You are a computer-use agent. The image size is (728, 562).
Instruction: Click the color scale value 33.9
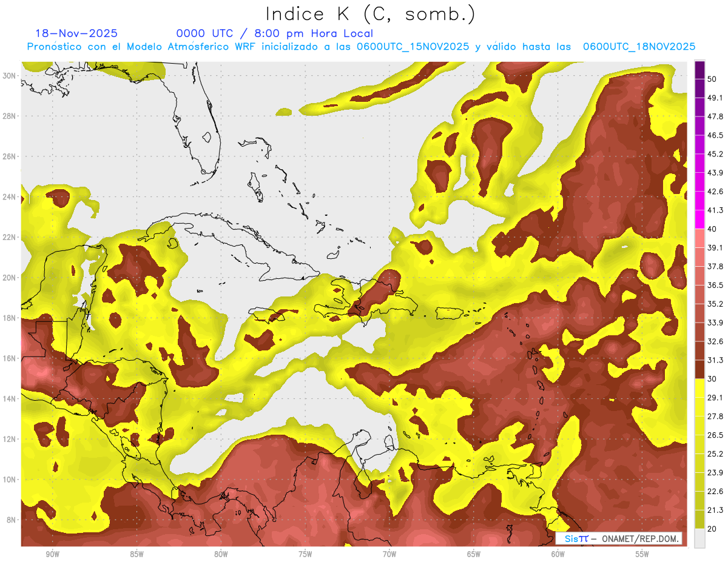coord(715,323)
